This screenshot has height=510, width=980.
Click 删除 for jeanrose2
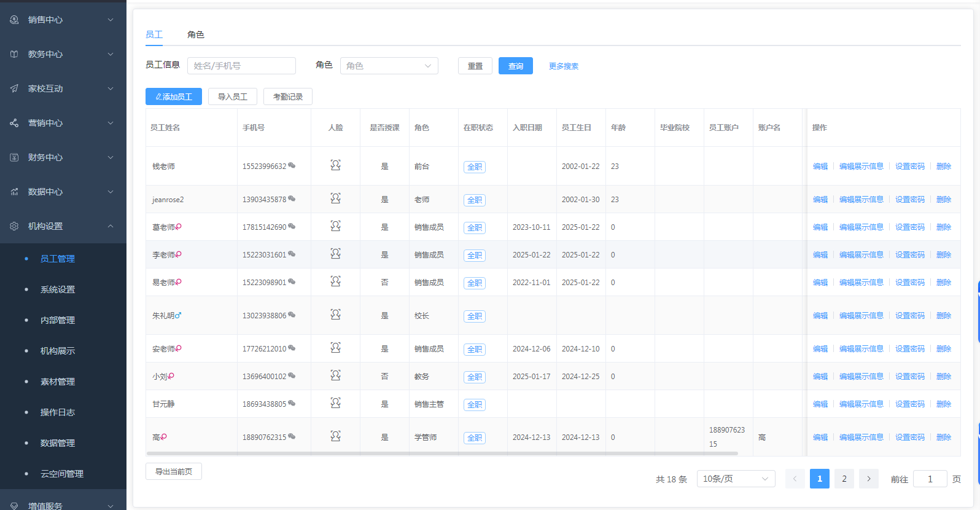(944, 200)
